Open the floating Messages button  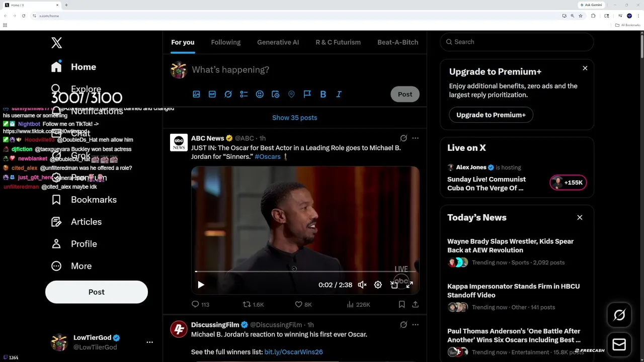pos(619,345)
